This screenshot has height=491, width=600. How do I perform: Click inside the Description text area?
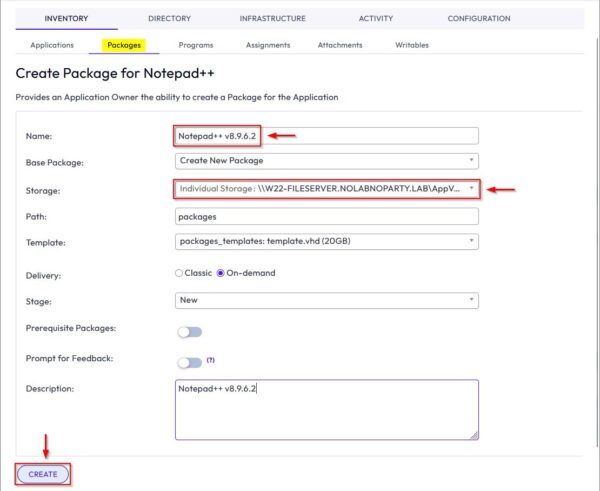[x=326, y=409]
